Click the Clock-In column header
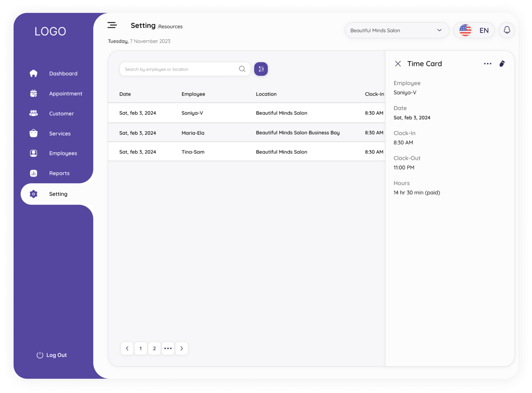532x393 pixels. tap(374, 94)
